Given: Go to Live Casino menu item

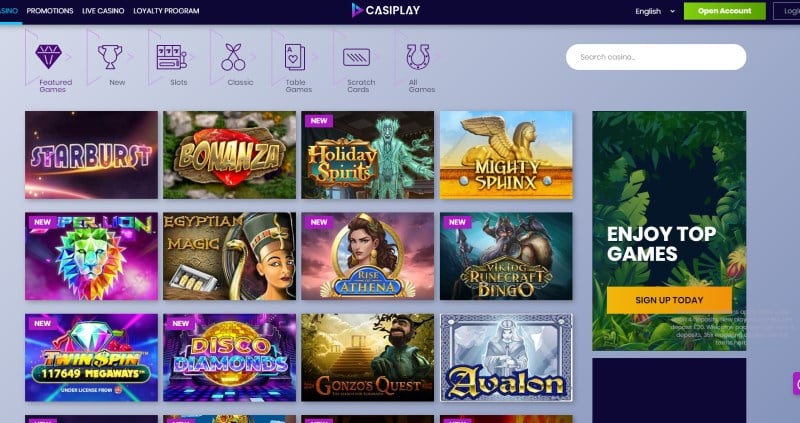Looking at the screenshot, I should coord(103,11).
